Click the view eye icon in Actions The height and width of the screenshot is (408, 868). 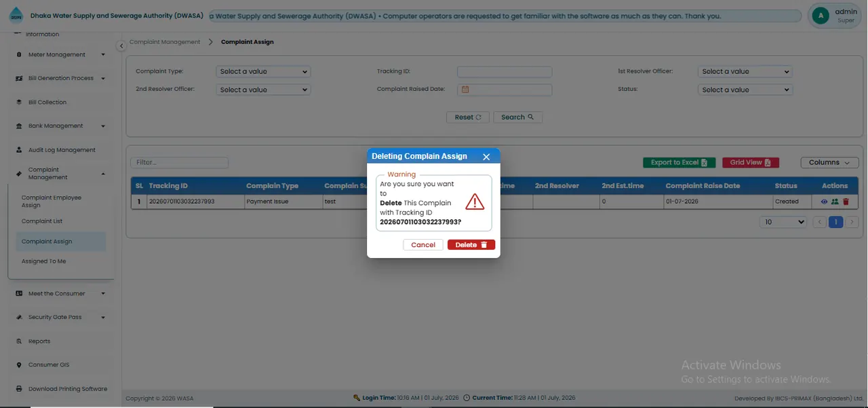(x=825, y=202)
